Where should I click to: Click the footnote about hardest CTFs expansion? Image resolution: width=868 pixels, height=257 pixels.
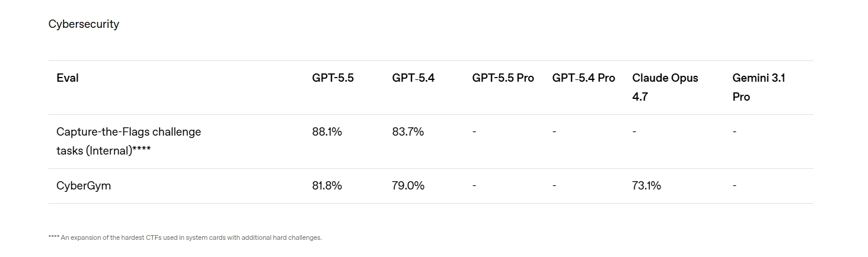click(185, 238)
